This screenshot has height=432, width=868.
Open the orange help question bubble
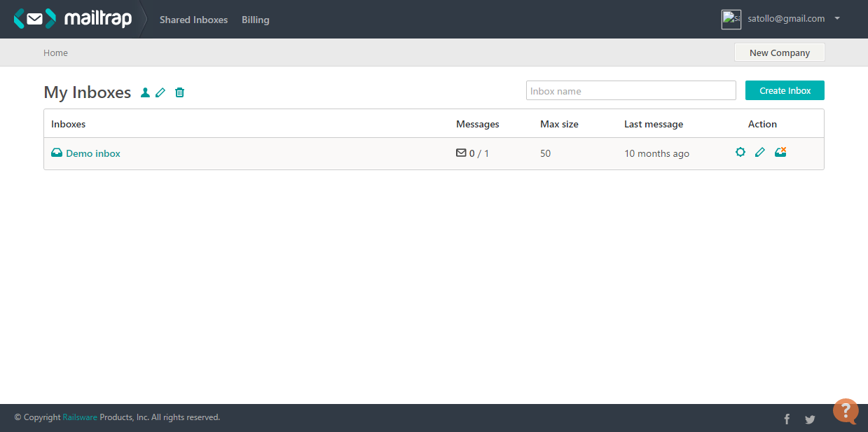(846, 411)
